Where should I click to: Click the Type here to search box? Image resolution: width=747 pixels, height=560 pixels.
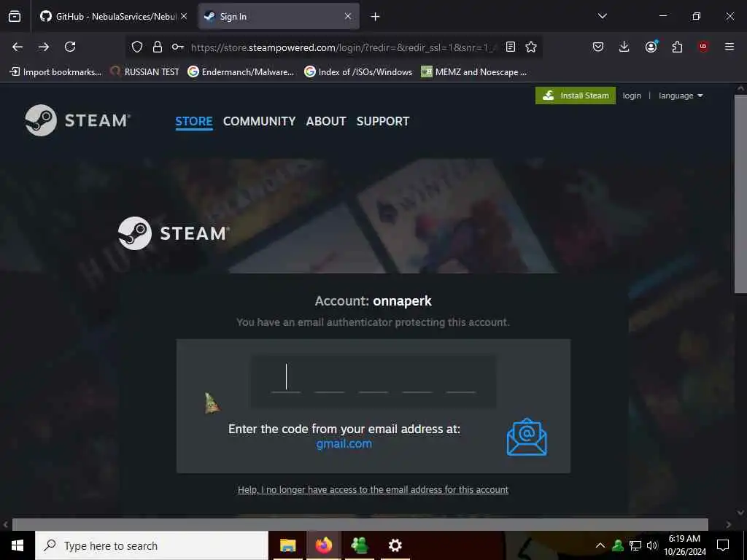[152, 545]
